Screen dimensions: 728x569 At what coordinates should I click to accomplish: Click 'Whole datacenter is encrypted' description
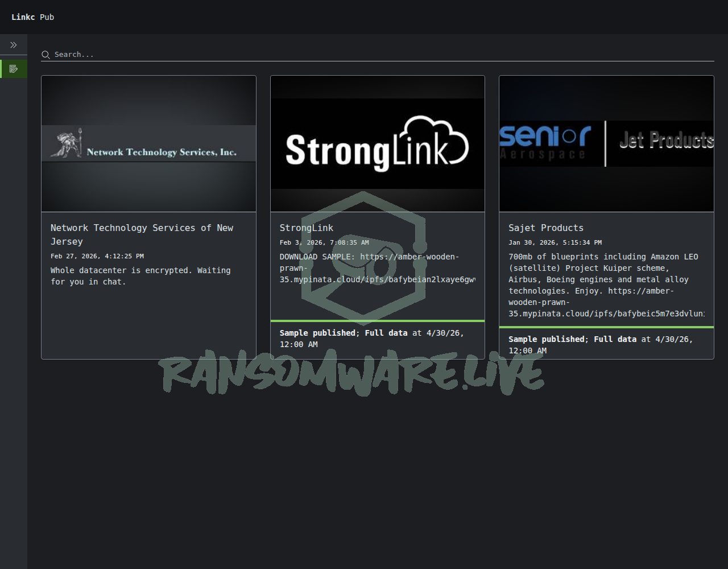tap(140, 276)
